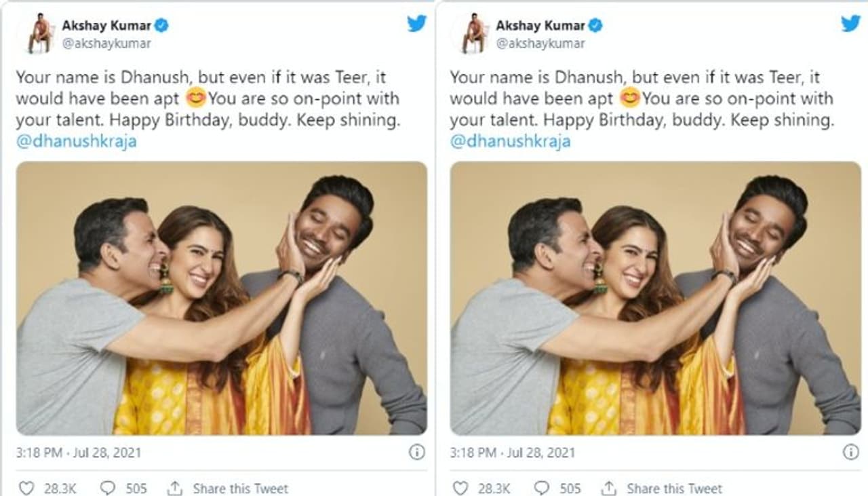The width and height of the screenshot is (868, 496).
Task: Open Akshay Kumar profile picture, left tweet
Action: coord(39,34)
